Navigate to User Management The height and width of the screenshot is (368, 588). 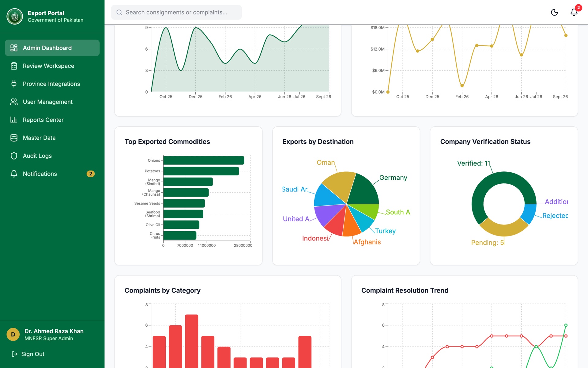point(52,102)
